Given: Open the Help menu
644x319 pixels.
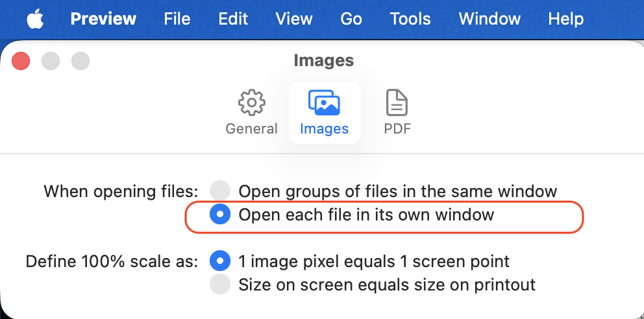Looking at the screenshot, I should (x=565, y=19).
